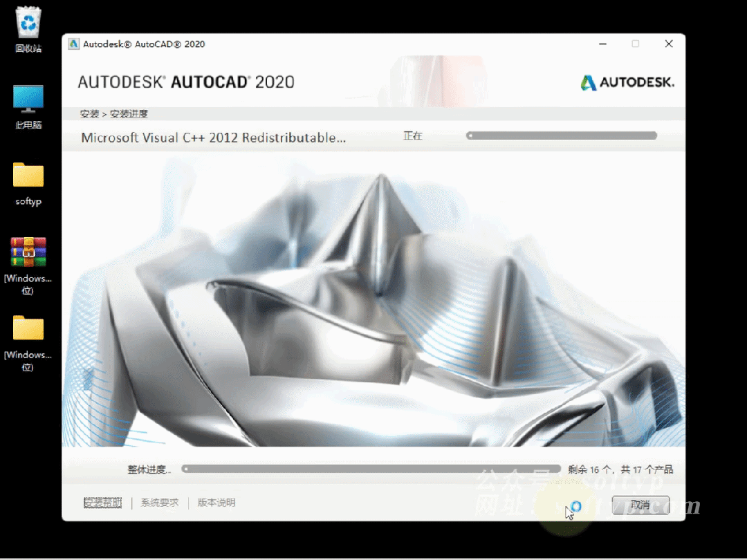Image resolution: width=747 pixels, height=560 pixels.
Task: Click the 安装 > 安装进度 breadcrumb text
Action: point(114,114)
